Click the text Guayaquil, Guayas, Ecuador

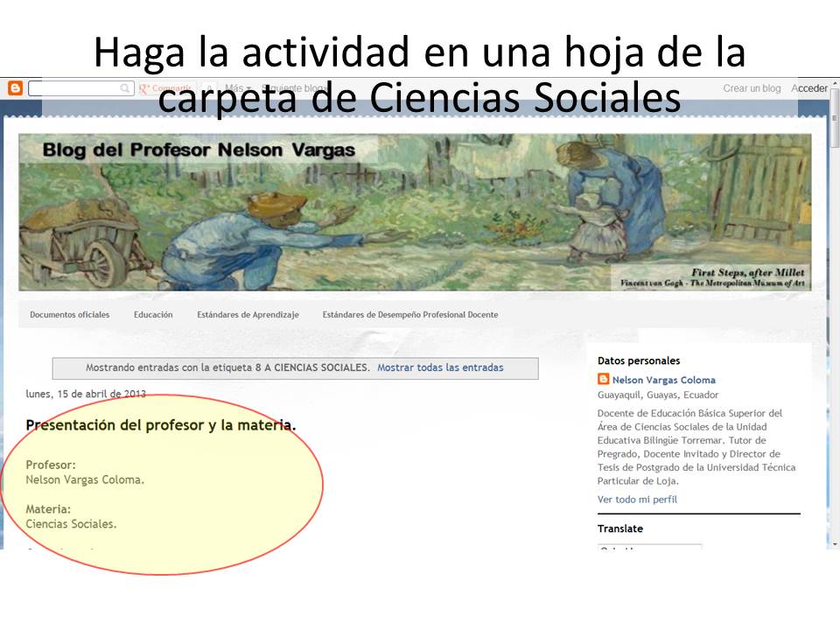658,395
